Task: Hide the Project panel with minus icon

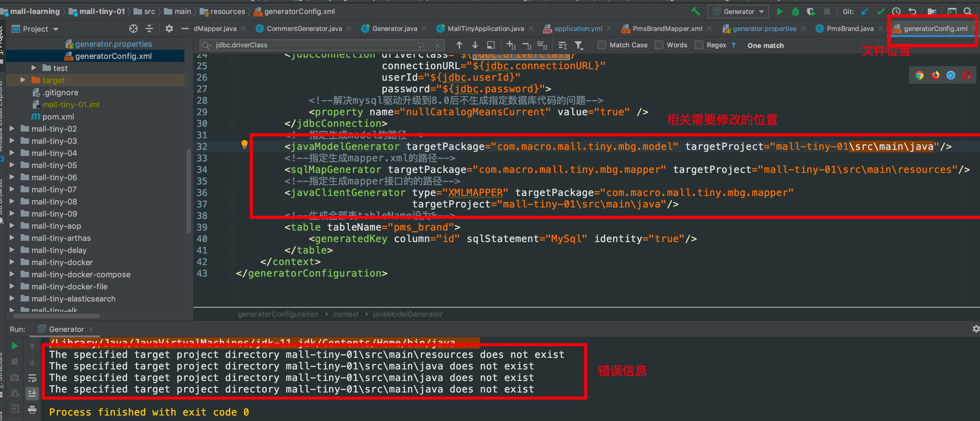Action: [185, 29]
